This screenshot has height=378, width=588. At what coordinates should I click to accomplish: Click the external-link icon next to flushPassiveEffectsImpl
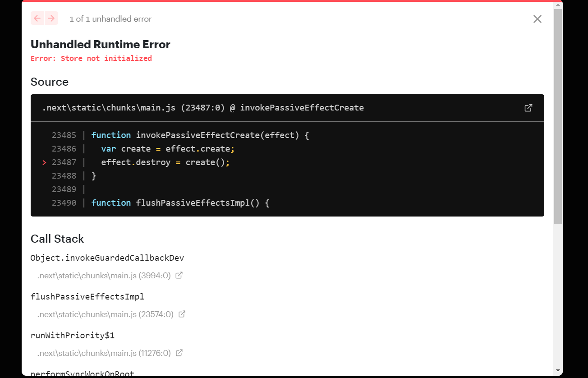[x=183, y=313]
